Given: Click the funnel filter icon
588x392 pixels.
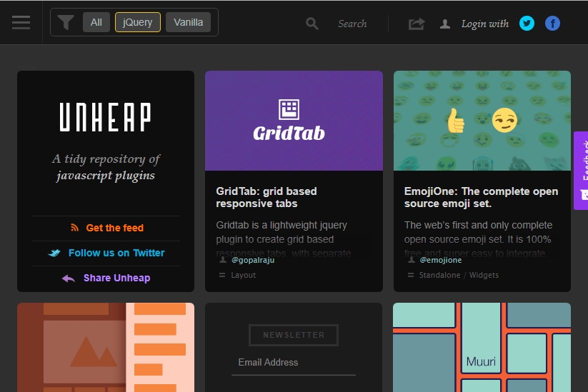Looking at the screenshot, I should coord(66,22).
